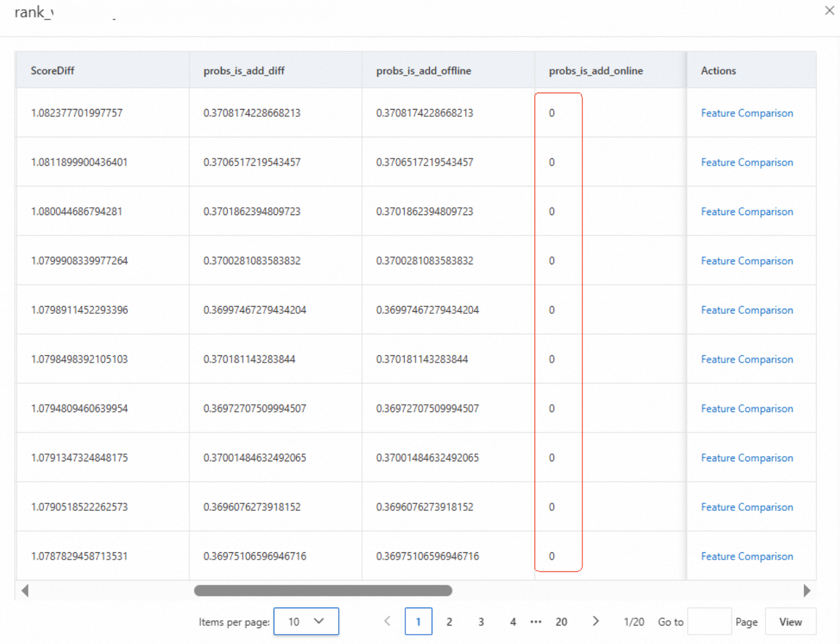Click probs_is_add_diff value 0.3706517219543457
Image resolution: width=840 pixels, height=644 pixels.
[252, 162]
